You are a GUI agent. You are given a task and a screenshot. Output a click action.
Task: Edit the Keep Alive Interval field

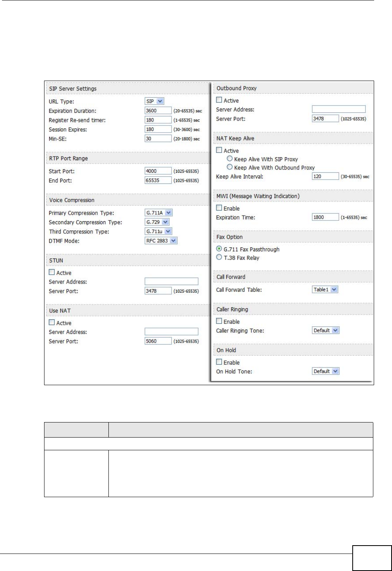tap(325, 176)
